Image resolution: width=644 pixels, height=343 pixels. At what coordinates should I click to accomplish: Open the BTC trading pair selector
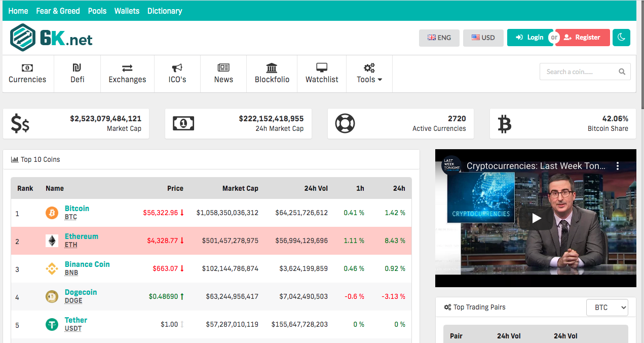point(607,307)
